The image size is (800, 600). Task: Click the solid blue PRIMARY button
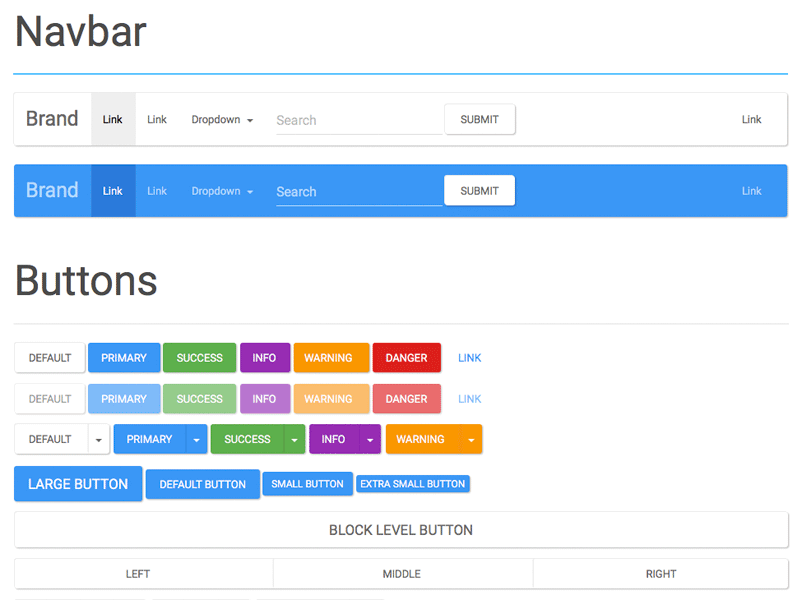124,358
